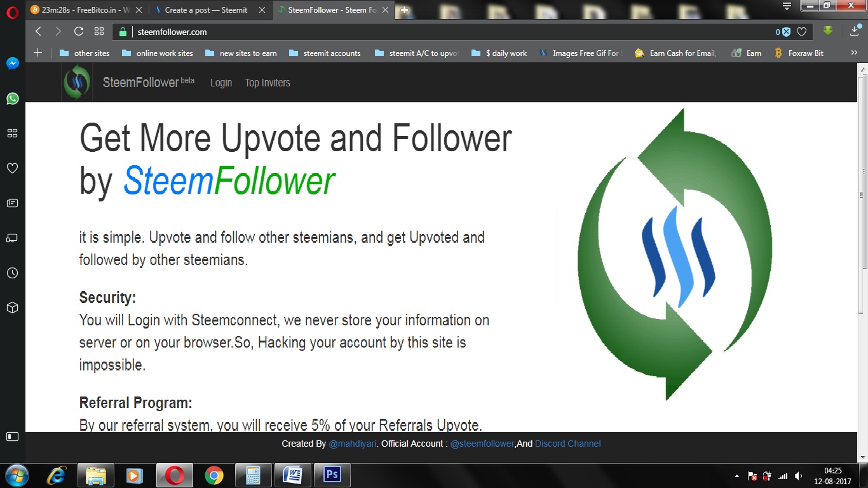The image size is (868, 488).
Task: Click the green padlock security icon
Action: click(x=123, y=32)
